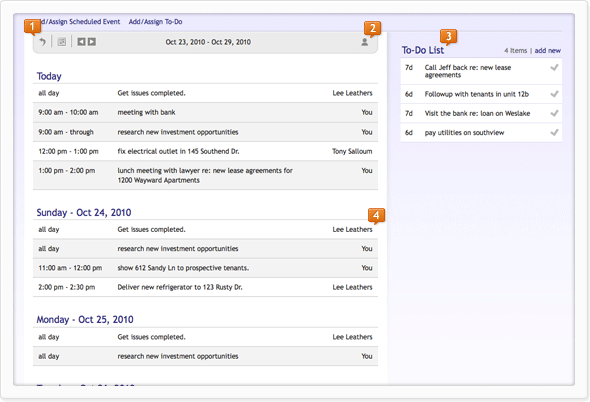Check off Followup with tenants to-do
Image resolution: width=590 pixels, height=402 pixels.
coord(554,94)
